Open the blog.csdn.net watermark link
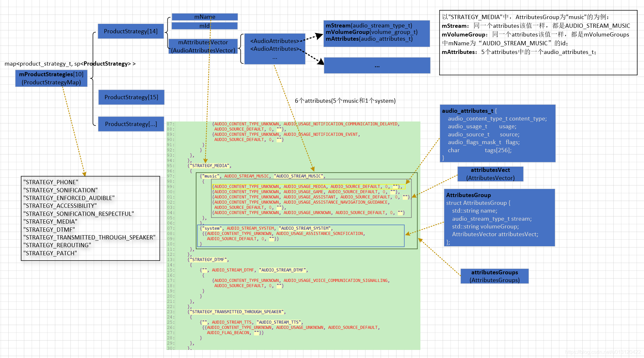 [x=603, y=352]
